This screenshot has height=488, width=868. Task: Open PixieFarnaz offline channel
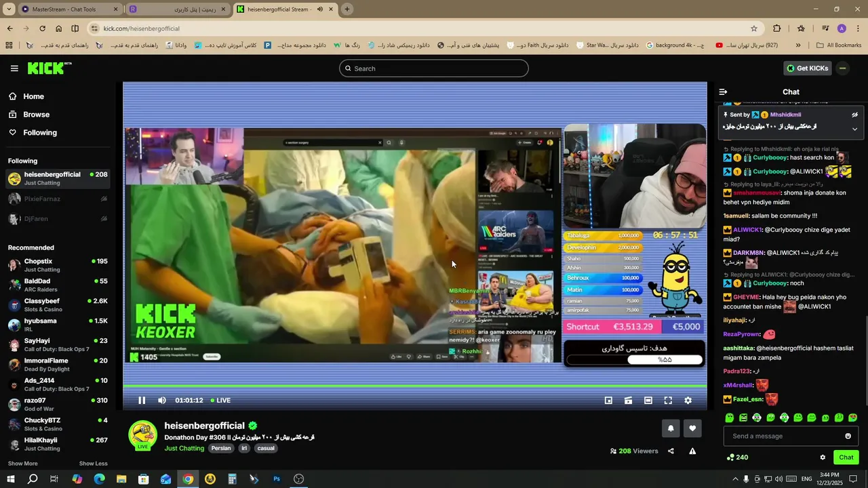coord(58,199)
